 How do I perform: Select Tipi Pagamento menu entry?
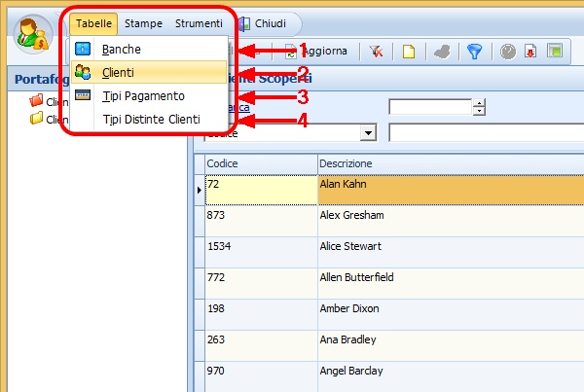[143, 95]
